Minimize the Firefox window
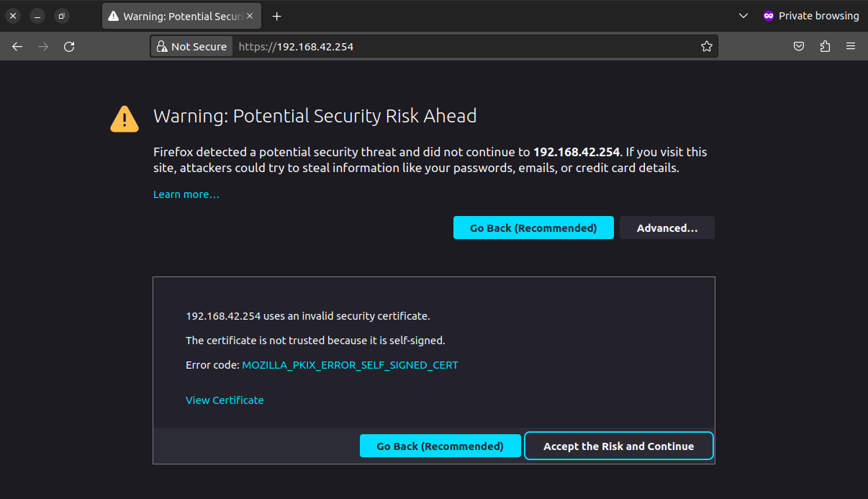The image size is (868, 499). [37, 16]
